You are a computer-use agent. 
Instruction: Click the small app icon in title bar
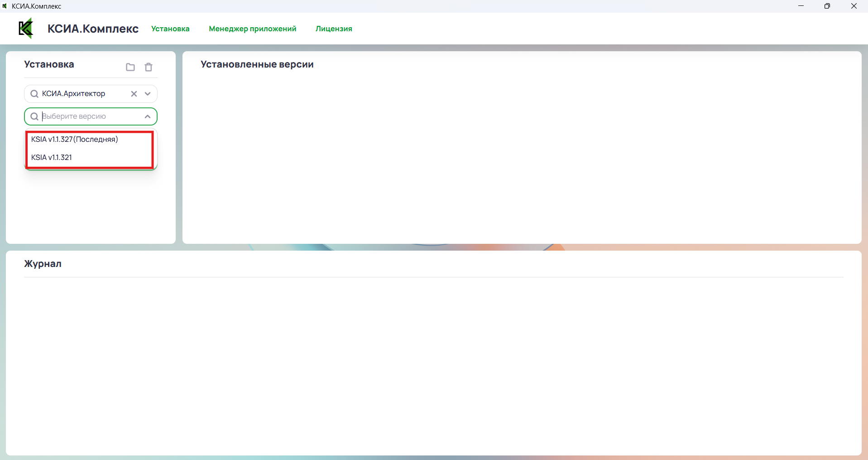pos(5,6)
